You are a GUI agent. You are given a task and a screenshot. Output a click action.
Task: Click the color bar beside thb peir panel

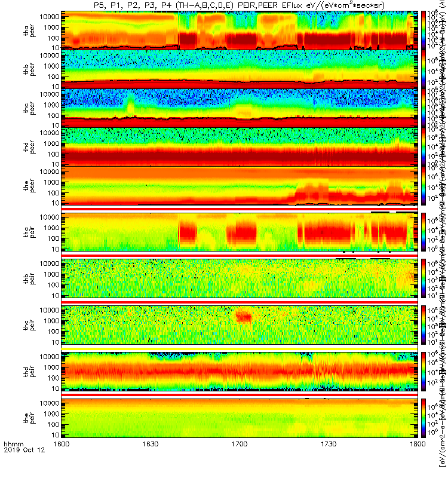pyautogui.click(x=424, y=278)
